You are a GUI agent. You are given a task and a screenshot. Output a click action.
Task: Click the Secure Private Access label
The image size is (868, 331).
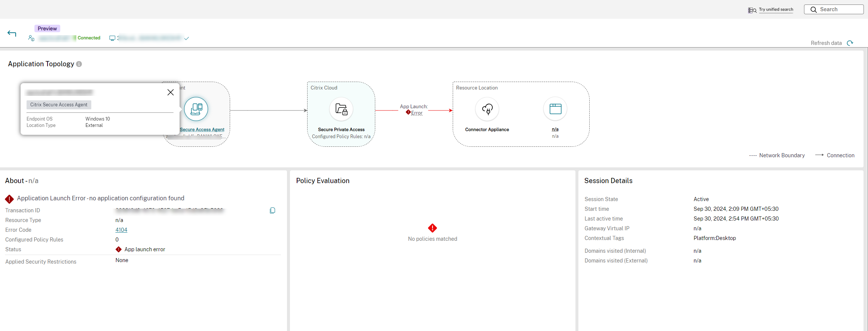(x=341, y=130)
